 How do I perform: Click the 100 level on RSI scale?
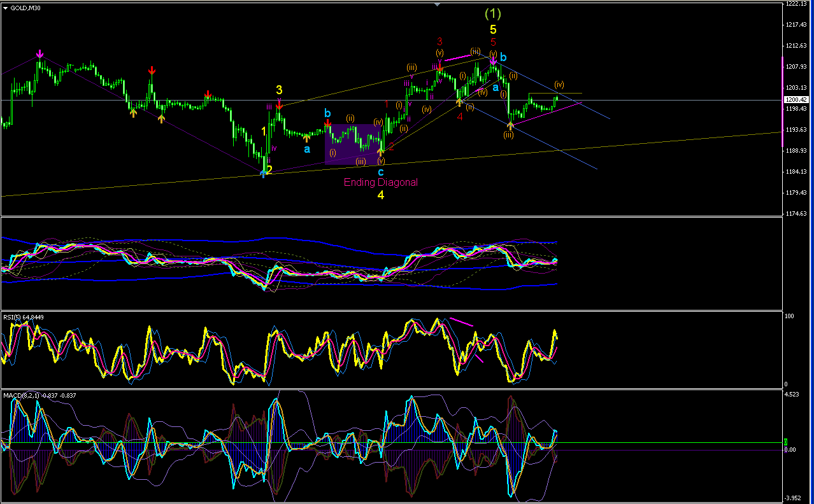point(790,316)
